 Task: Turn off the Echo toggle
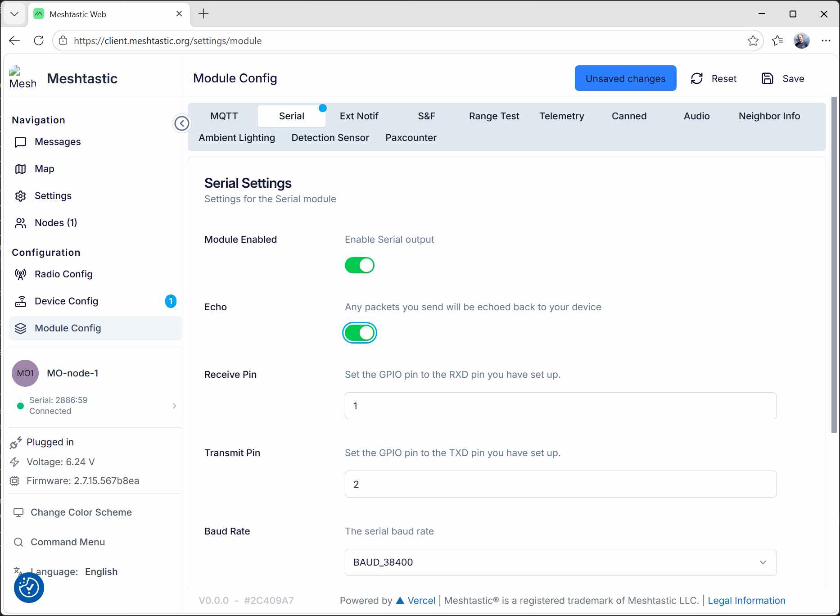click(359, 333)
